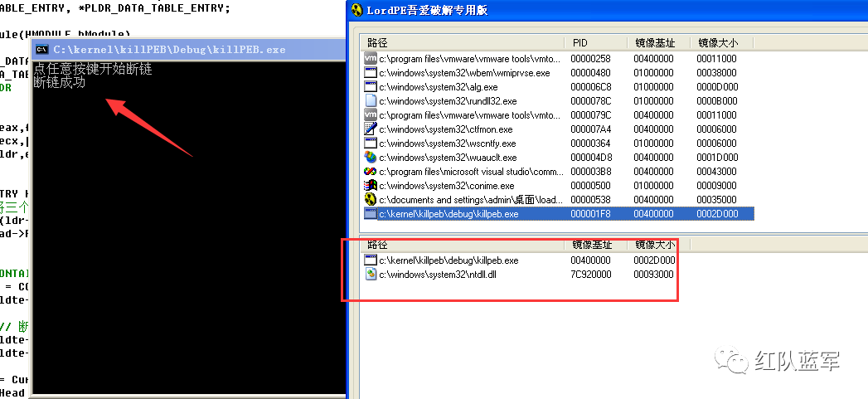Image resolution: width=868 pixels, height=399 pixels.
Task: Click the killpeb.exe icon in the process list
Action: [x=371, y=213]
